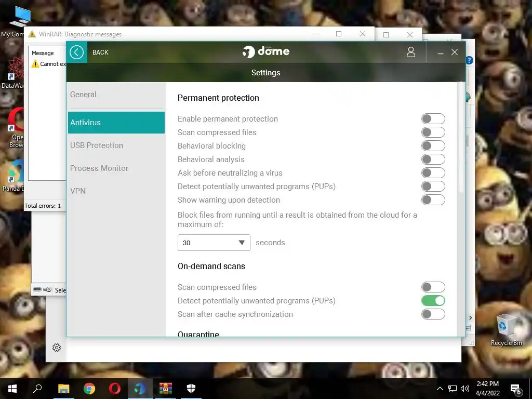The height and width of the screenshot is (399, 532).
Task: Click the circular back arrow icon
Action: point(77,52)
